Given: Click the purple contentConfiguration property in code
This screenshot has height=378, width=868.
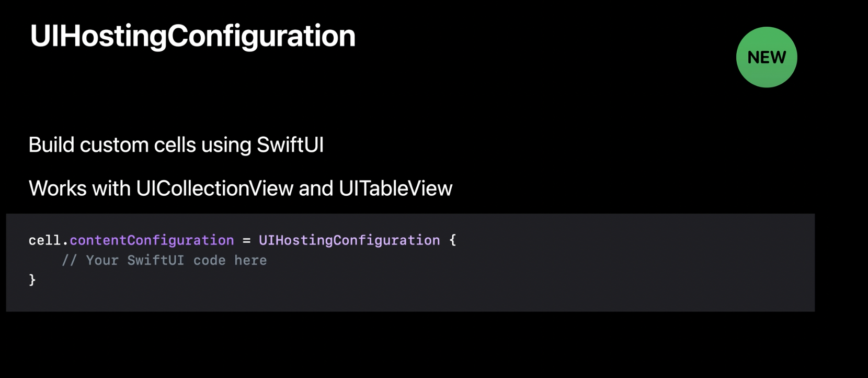Looking at the screenshot, I should point(152,240).
